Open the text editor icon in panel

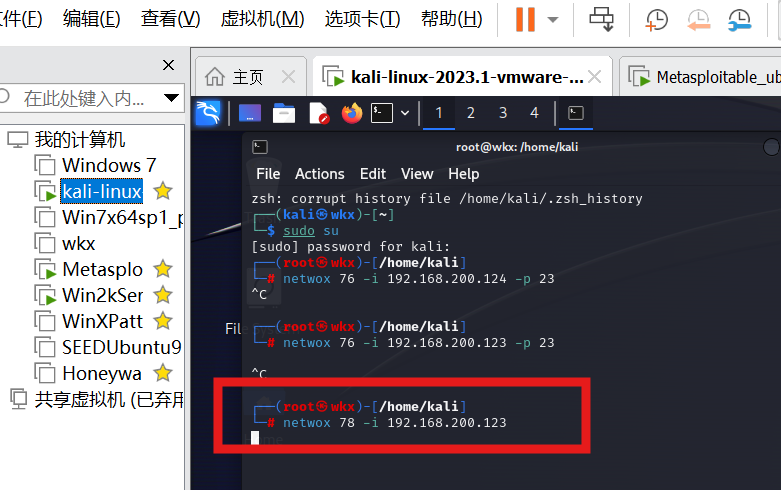click(x=318, y=113)
